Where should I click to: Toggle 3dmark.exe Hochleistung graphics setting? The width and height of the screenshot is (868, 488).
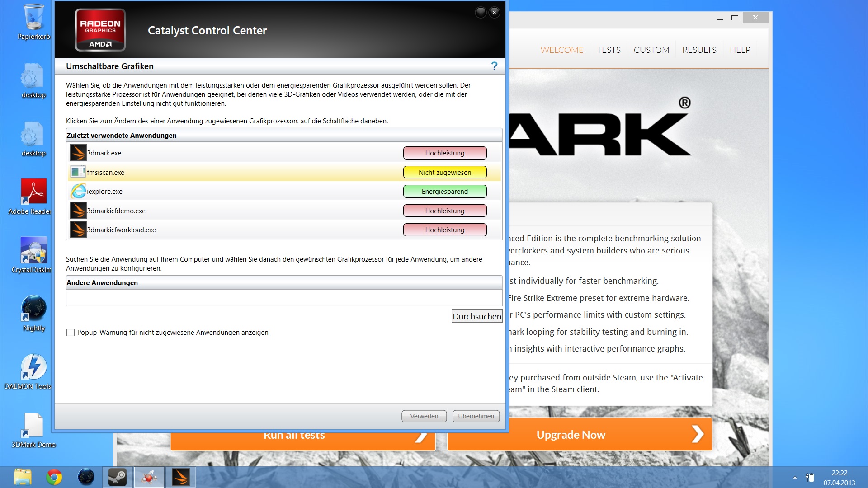444,153
